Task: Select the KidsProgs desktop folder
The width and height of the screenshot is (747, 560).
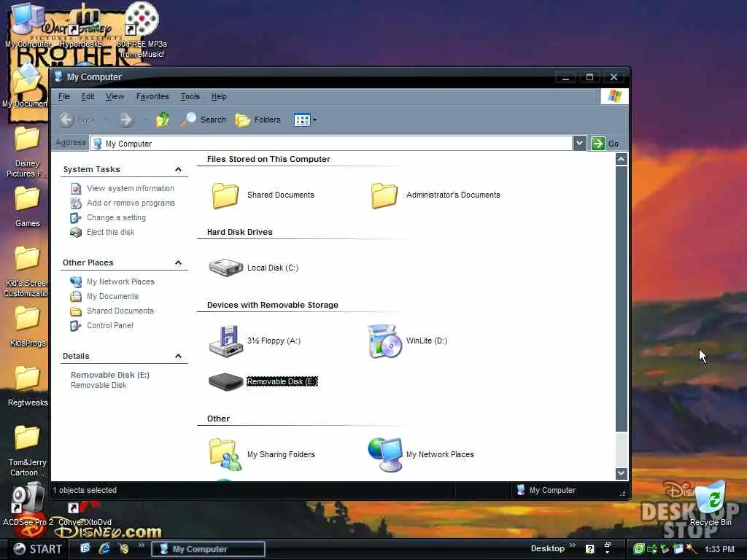Action: tap(27, 327)
